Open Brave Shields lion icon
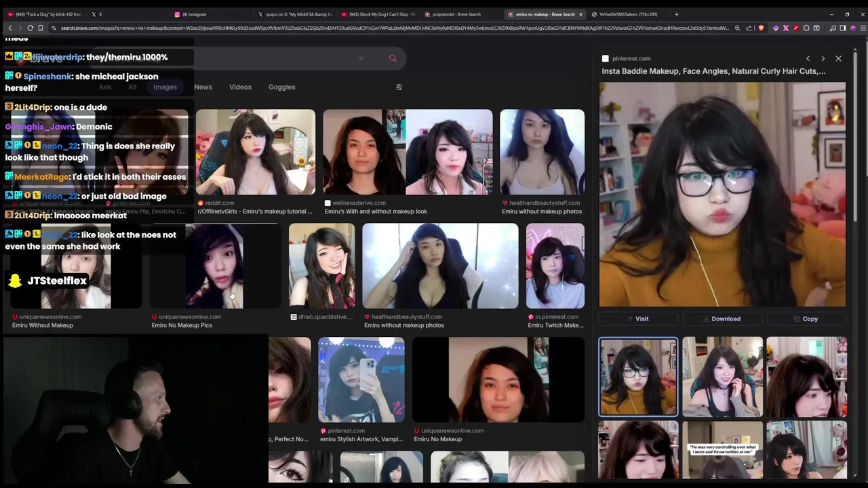868x488 pixels. 761,28
